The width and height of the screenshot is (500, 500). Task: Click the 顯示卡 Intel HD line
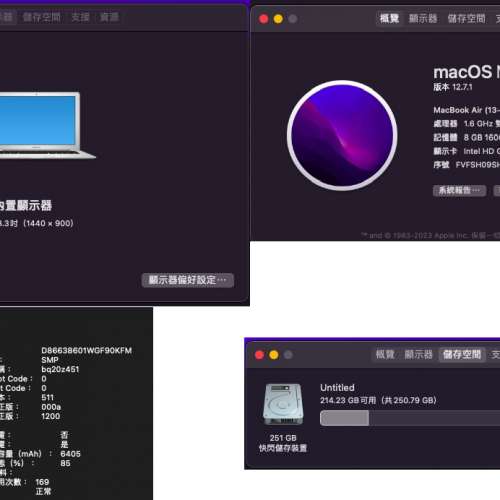pyautogui.click(x=466, y=151)
